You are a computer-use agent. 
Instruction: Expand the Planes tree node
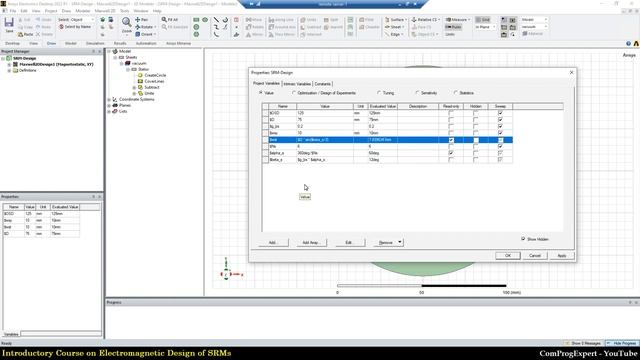point(109,105)
